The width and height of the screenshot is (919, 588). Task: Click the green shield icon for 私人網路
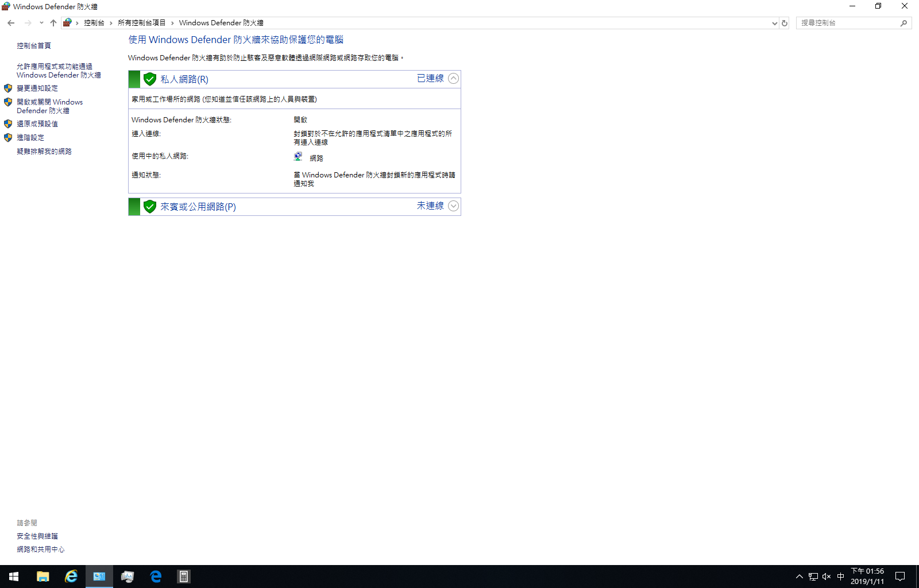tap(150, 79)
